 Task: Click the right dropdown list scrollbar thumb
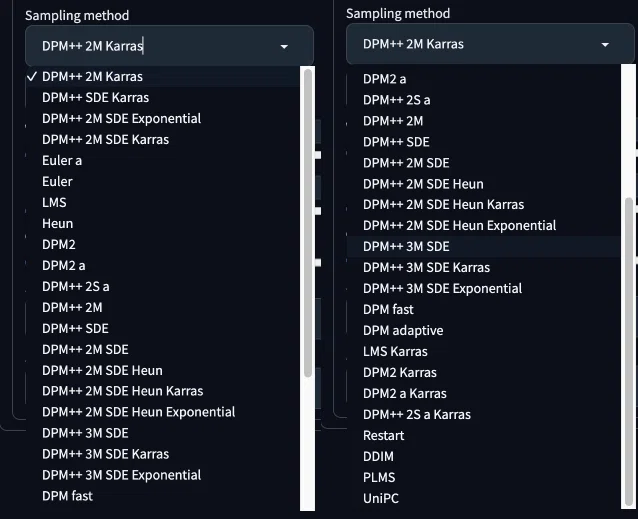tap(629, 352)
